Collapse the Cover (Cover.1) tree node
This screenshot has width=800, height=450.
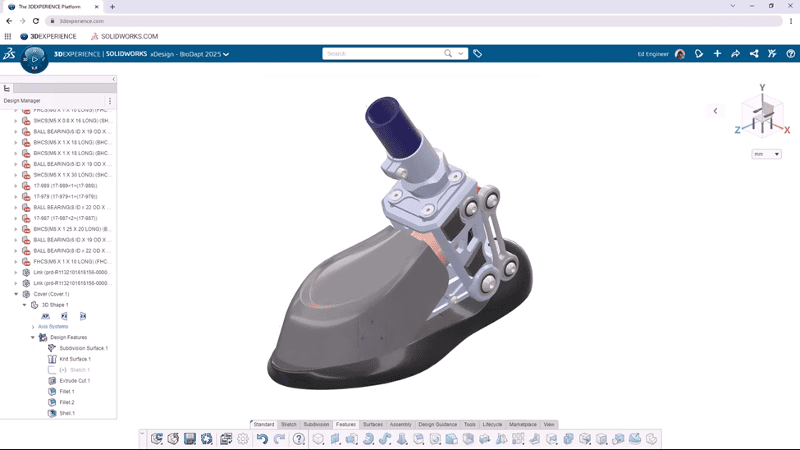pos(16,294)
